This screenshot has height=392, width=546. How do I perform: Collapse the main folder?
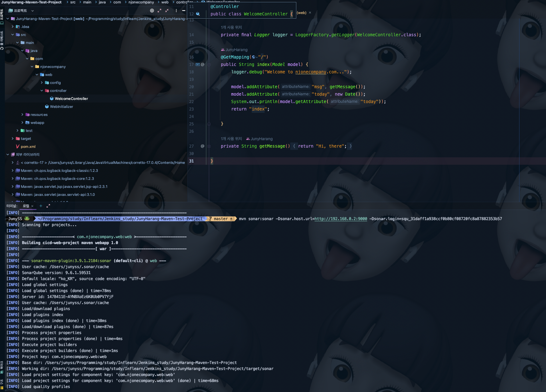pos(17,43)
